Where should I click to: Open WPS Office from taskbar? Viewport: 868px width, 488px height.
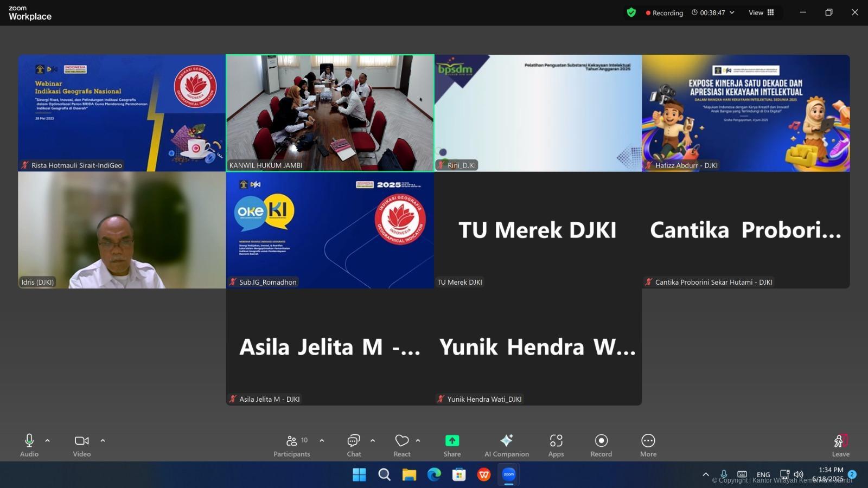(484, 475)
